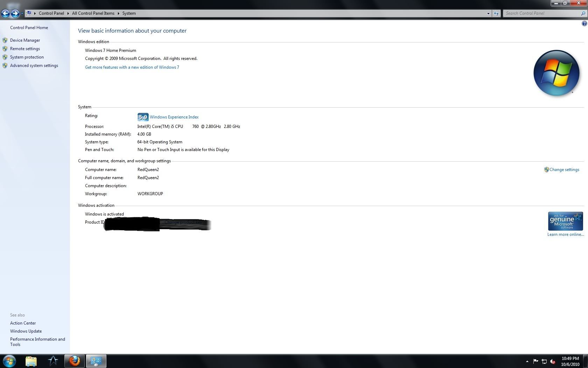Click the WORKGROUP value text
The width and height of the screenshot is (588, 368).
pos(150,194)
